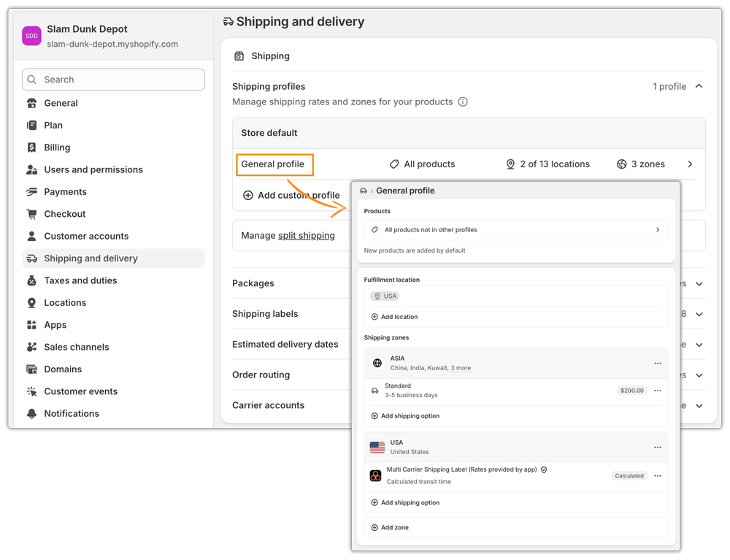The width and height of the screenshot is (730, 560).
Task: Click verified badge beside Multi Carrier label
Action: (x=544, y=469)
